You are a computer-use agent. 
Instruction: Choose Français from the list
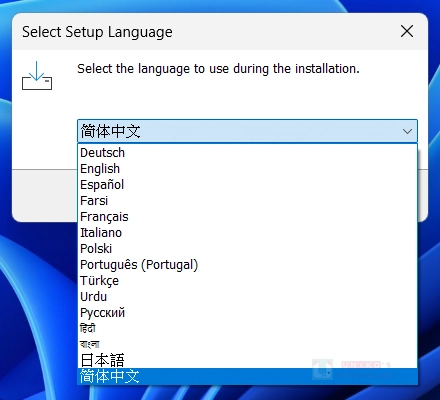tap(247, 217)
